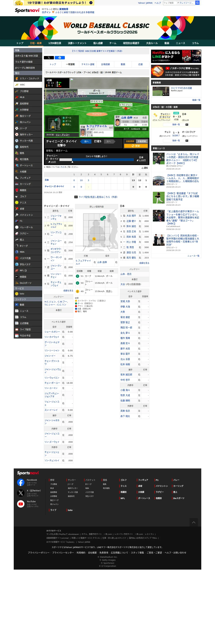Open the 防災チェック banner at top
The width and height of the screenshot is (215, 644).
click(x=54, y=3)
